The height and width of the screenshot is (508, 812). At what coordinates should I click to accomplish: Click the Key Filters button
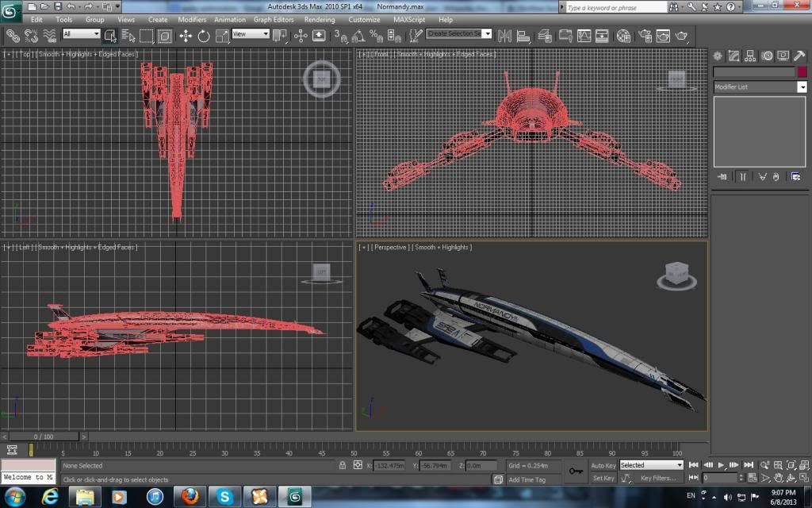point(658,478)
